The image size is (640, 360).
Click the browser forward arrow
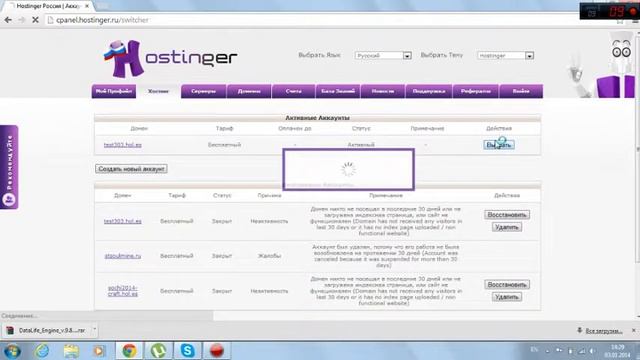[x=22, y=20]
